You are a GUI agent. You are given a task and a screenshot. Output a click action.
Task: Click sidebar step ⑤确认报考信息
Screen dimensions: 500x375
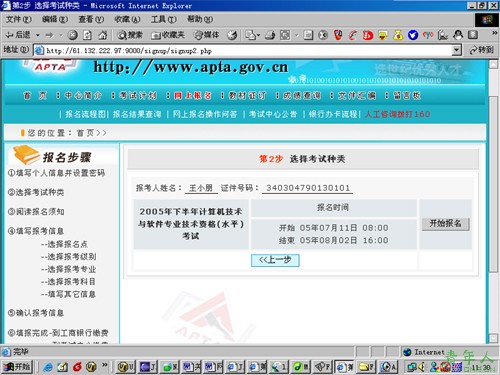(36, 313)
